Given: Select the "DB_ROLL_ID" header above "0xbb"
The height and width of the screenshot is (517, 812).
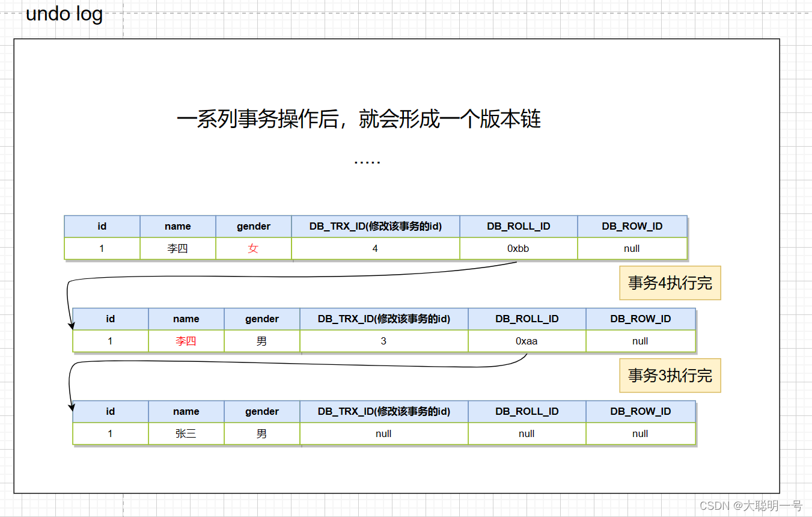Looking at the screenshot, I should (519, 227).
